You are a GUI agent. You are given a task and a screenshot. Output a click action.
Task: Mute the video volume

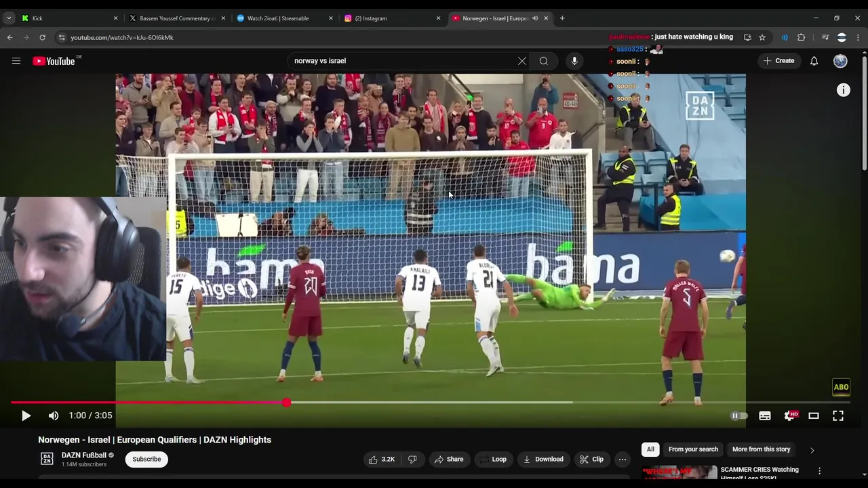[x=54, y=415]
